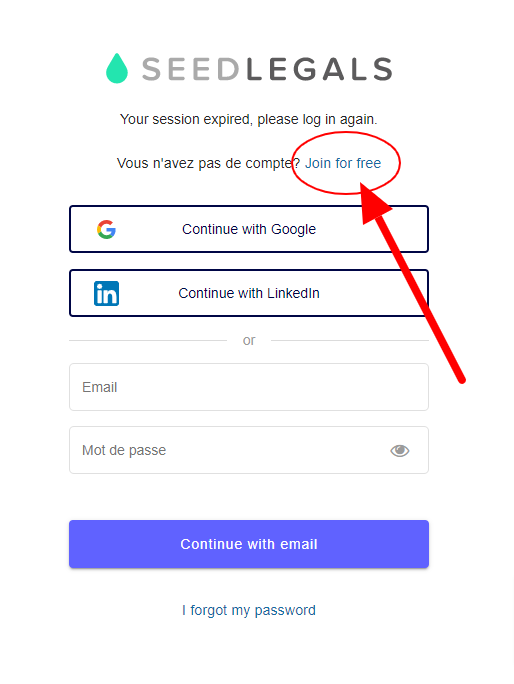Click the gray SEED portion of wordmark
Image resolution: width=514 pixels, height=684 pixels.
click(191, 69)
